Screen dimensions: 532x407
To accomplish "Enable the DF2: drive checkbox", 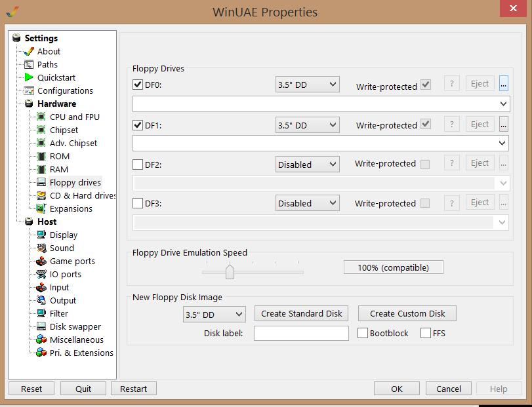I will pos(137,165).
